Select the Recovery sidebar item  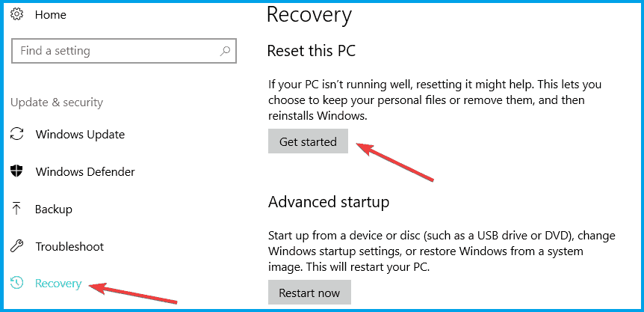pos(58,284)
